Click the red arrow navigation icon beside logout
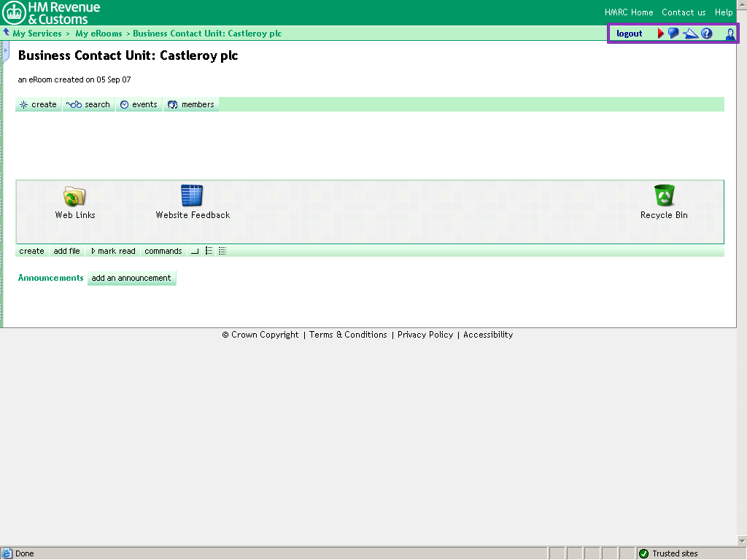This screenshot has height=560, width=747. pyautogui.click(x=661, y=33)
